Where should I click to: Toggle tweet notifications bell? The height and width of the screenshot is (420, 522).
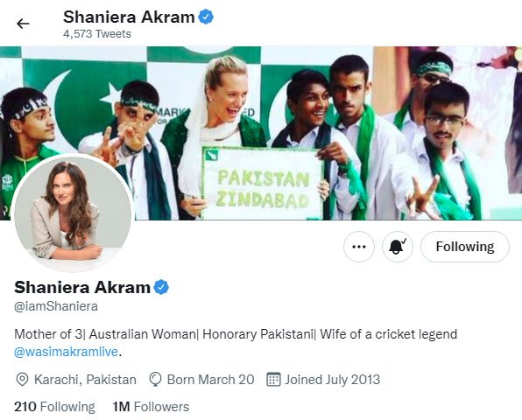398,247
